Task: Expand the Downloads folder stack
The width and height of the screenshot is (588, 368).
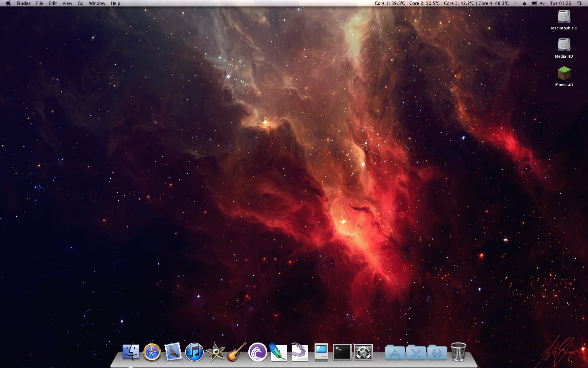Action: click(x=437, y=353)
